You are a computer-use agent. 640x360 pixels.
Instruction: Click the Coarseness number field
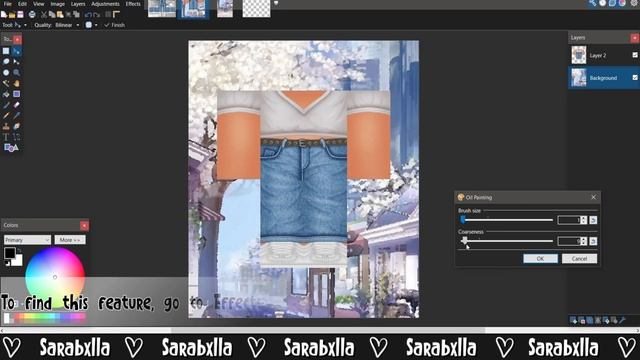click(569, 241)
